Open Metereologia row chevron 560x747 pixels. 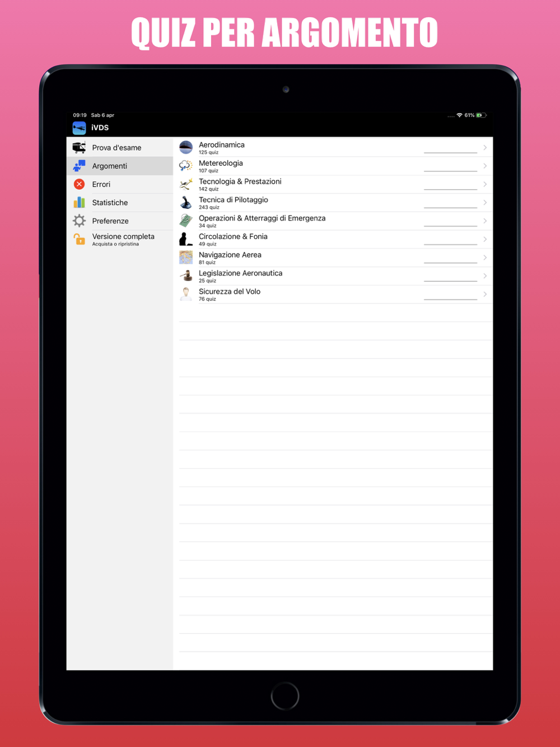pos(485,166)
